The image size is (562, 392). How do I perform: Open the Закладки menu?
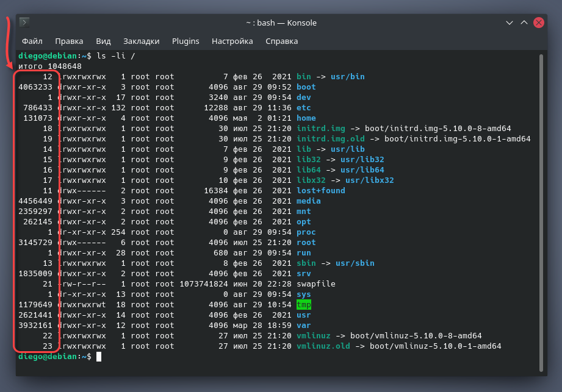pos(141,41)
